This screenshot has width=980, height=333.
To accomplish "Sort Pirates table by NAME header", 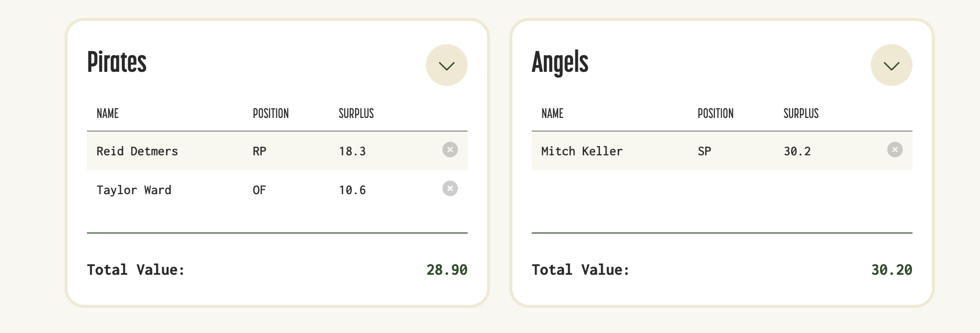I will [108, 114].
